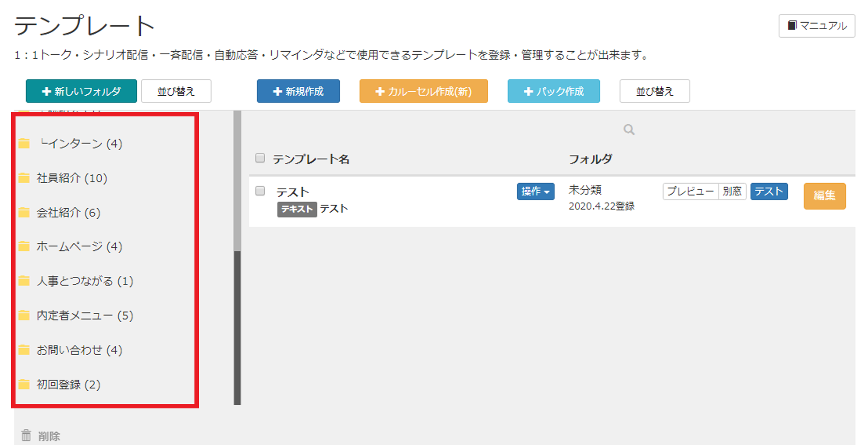
Task: Click the folder icon for 社員紹介
Action: coord(24,178)
